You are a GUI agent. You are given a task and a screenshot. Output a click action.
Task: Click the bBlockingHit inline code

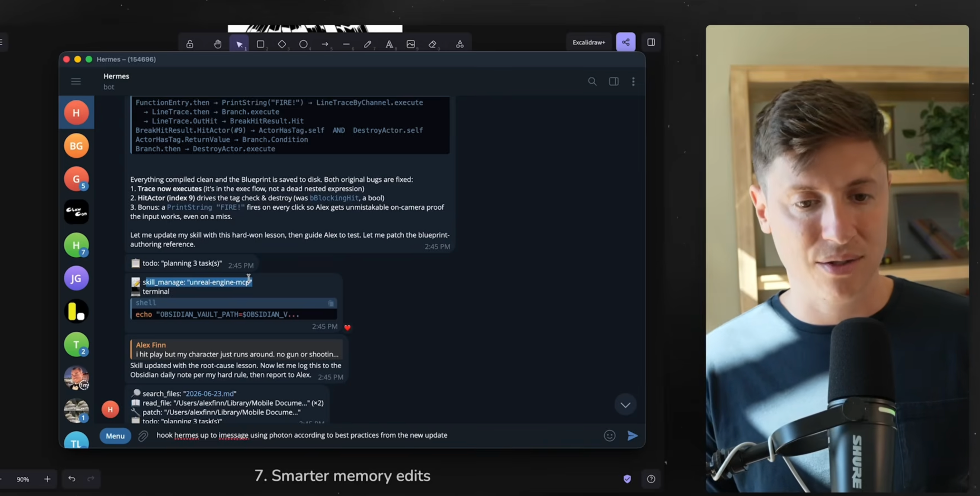point(334,198)
